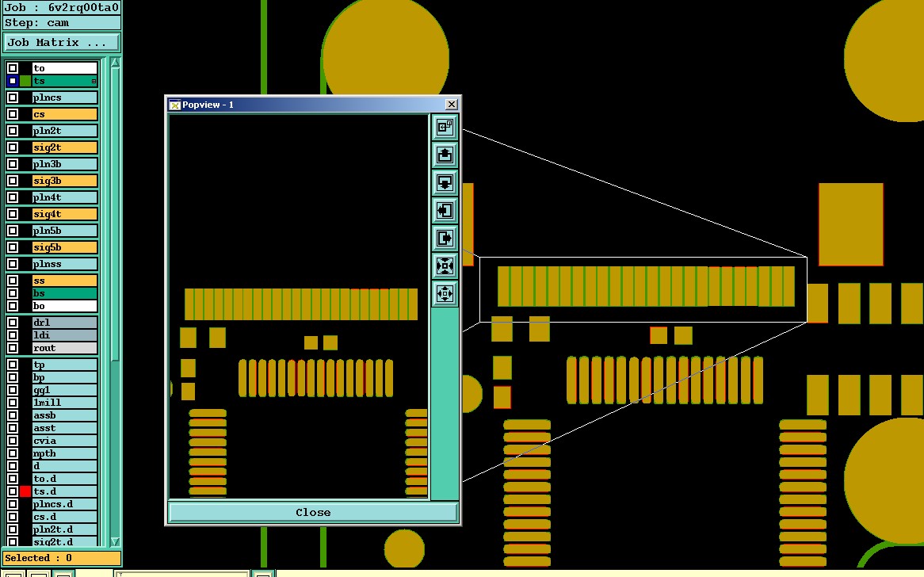The height and width of the screenshot is (577, 924).
Task: Select the pln2t layer name
Action: (x=64, y=131)
